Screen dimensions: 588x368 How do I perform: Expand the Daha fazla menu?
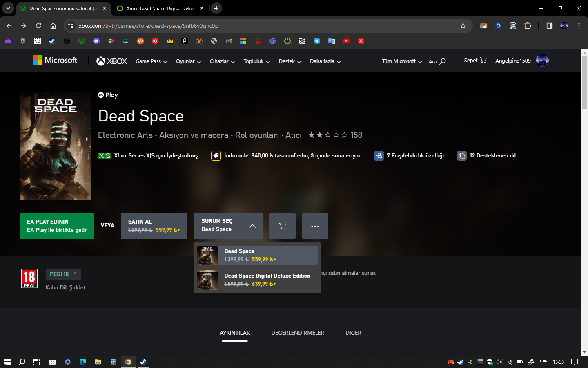pyautogui.click(x=325, y=61)
